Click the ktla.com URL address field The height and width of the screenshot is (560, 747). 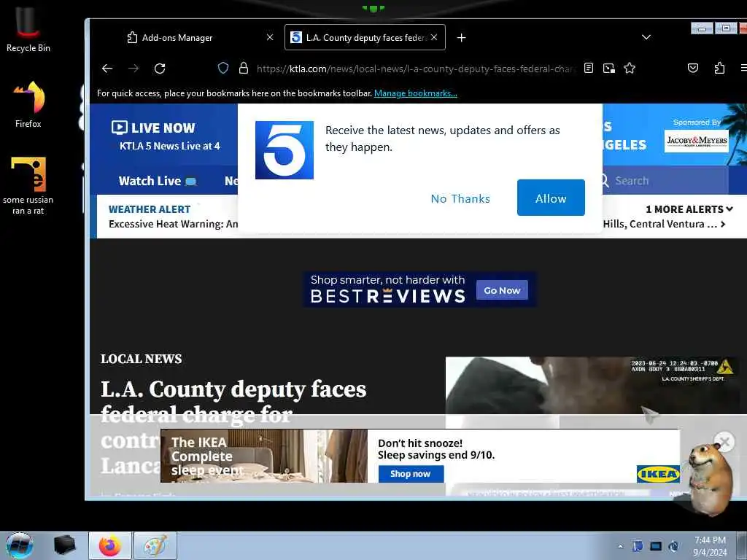[x=415, y=69]
